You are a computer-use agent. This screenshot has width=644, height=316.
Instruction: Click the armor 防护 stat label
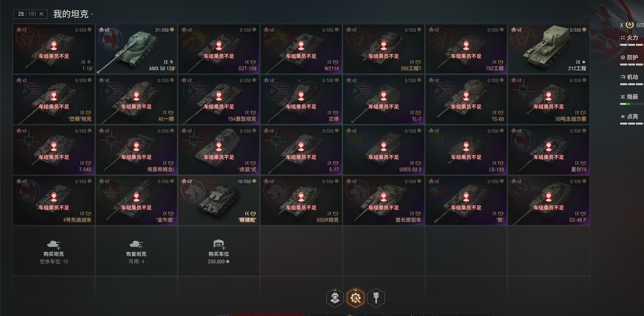[633, 57]
